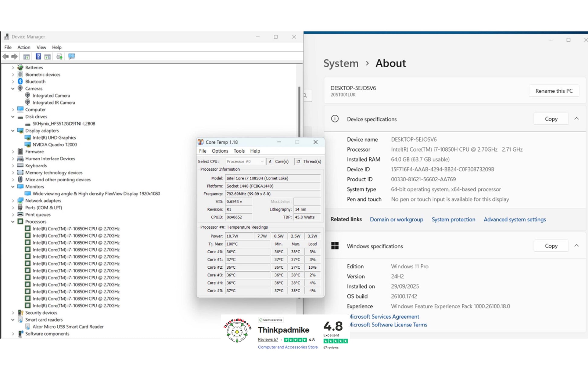Viewport: 588px width, 370px height.
Task: Collapse the Processors tree node
Action: pyautogui.click(x=13, y=222)
